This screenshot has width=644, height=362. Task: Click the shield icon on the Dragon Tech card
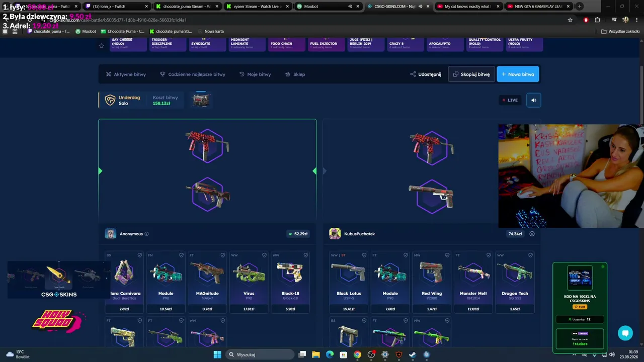(530, 255)
